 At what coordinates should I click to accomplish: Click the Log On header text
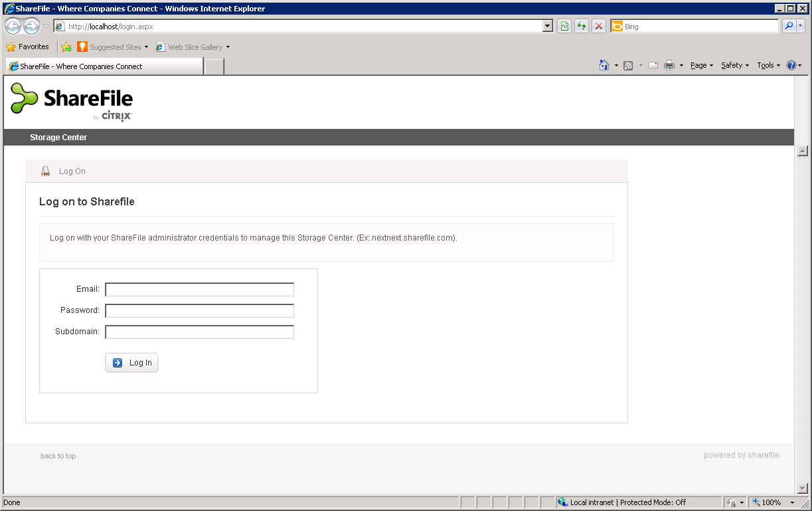coord(72,171)
